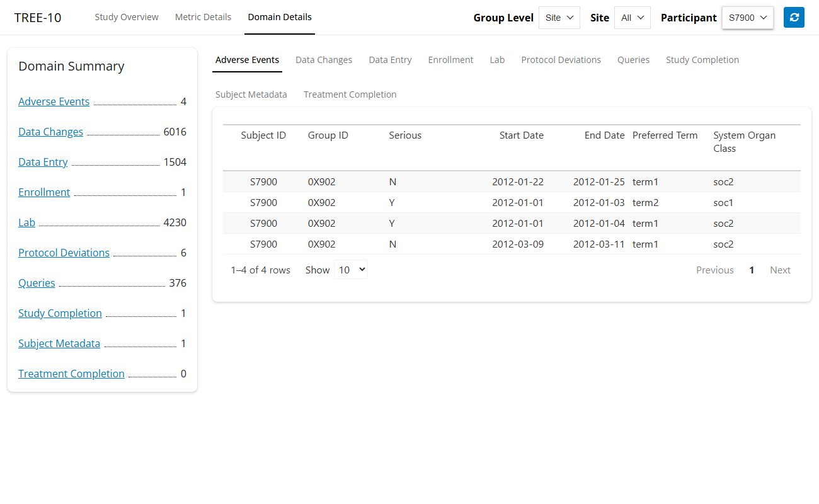Click the '1–4 of 4 rows' text
This screenshot has width=819, height=504.
click(260, 270)
